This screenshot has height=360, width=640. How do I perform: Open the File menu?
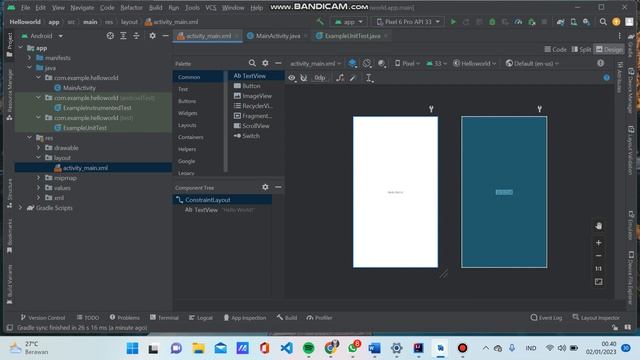pos(25,8)
